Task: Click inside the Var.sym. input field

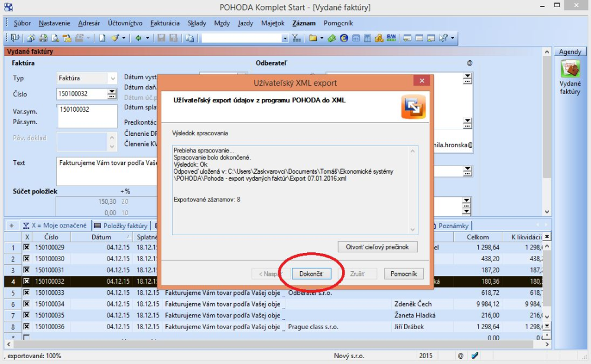Action: tap(87, 116)
